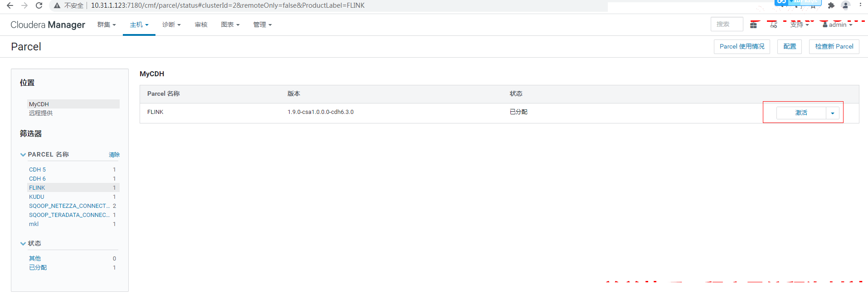Click the browser address bar URL
This screenshot has width=868, height=300.
coord(228,5)
